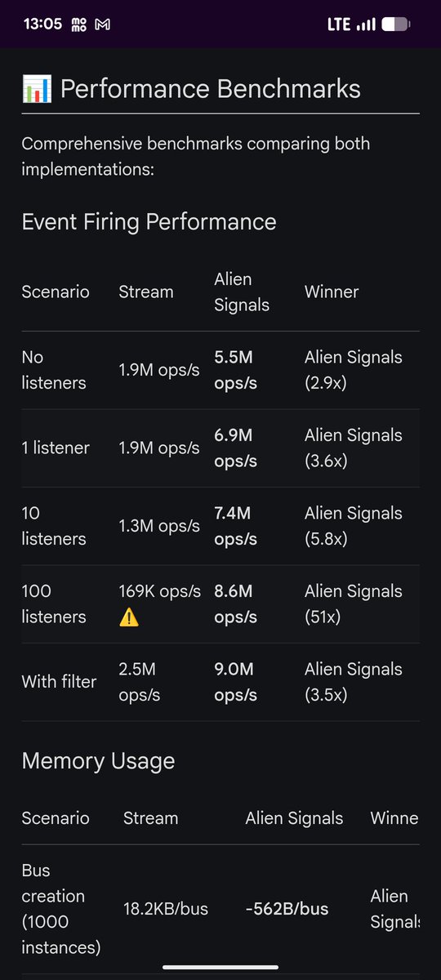Tap the Alien Signals (51x) winner cell
This screenshot has width=441, height=980.
[354, 604]
